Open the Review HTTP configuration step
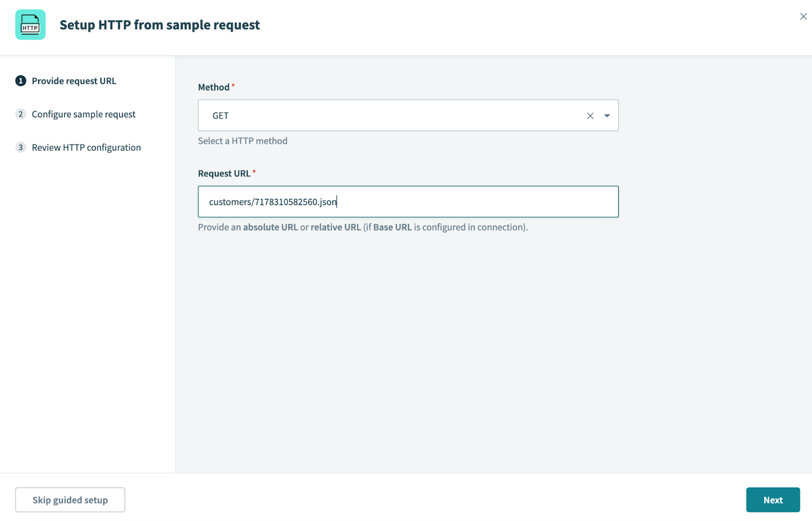Image resolution: width=812 pixels, height=521 pixels. pos(86,147)
